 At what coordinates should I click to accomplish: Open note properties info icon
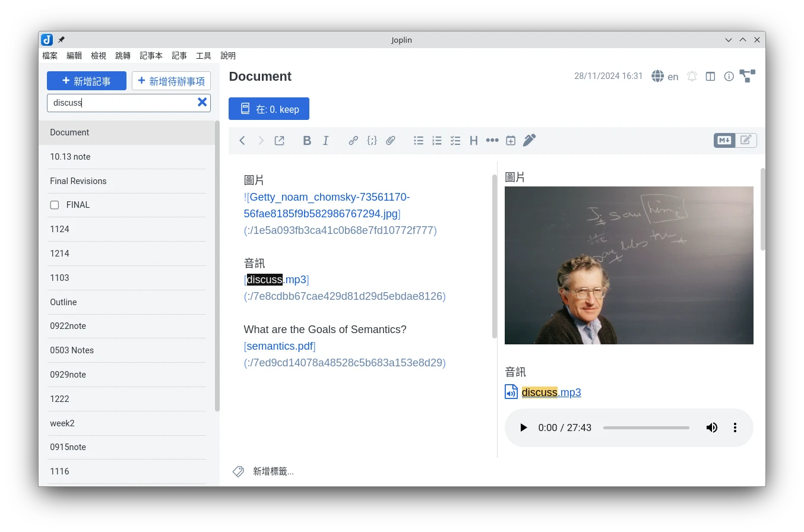click(729, 77)
